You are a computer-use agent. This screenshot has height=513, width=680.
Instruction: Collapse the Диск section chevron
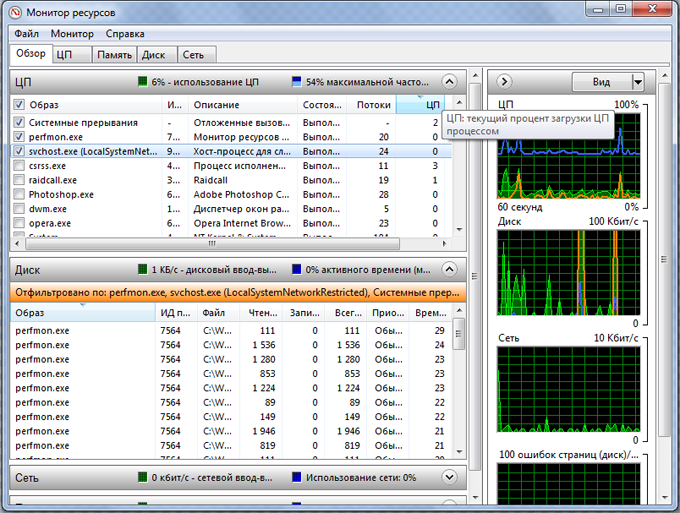[x=449, y=269]
